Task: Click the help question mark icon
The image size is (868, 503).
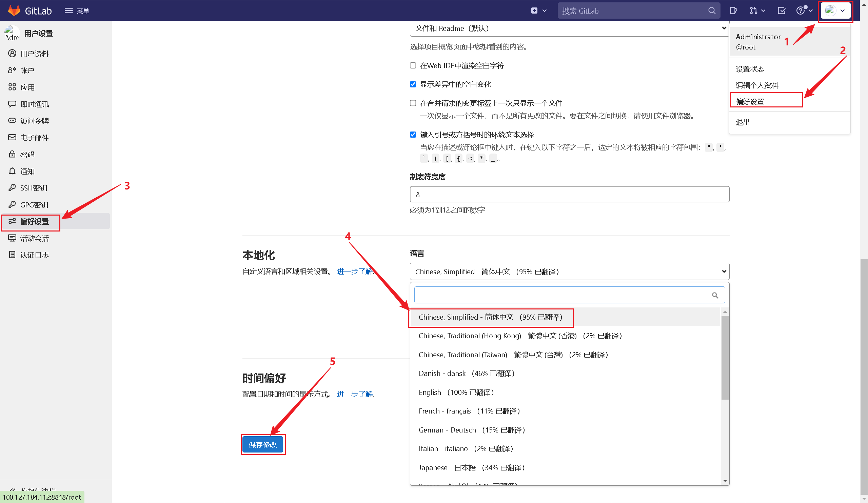Action: point(800,11)
